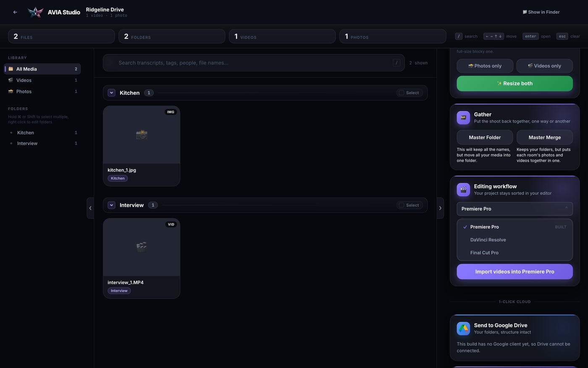588x368 pixels.
Task: Click the folder icon next to All Media
Action: 11,69
